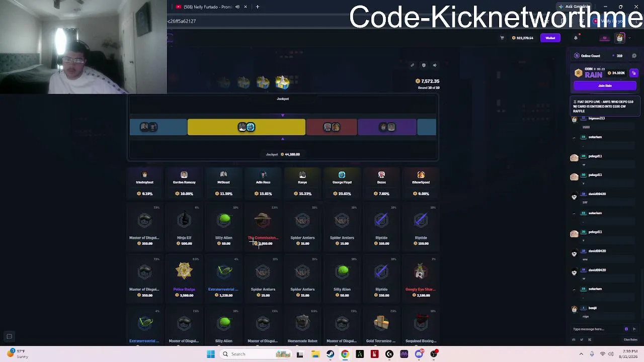Click bigman213's username in chat
Viewport: 644px width, 362px height.
click(x=597, y=118)
